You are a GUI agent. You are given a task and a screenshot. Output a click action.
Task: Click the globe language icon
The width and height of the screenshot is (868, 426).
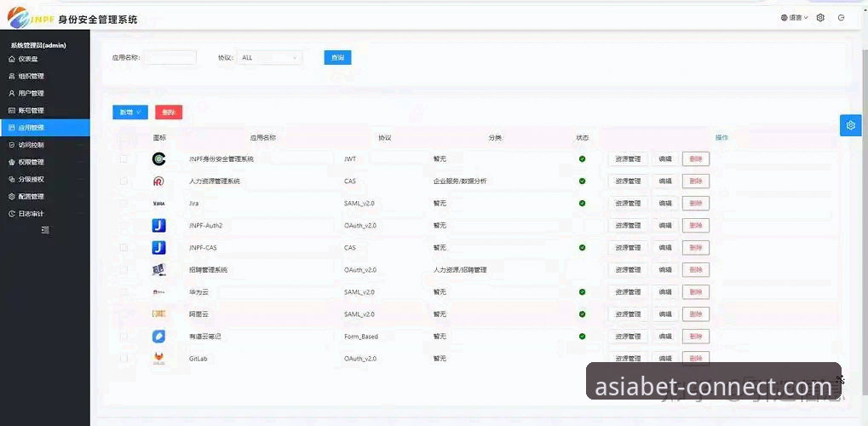784,18
